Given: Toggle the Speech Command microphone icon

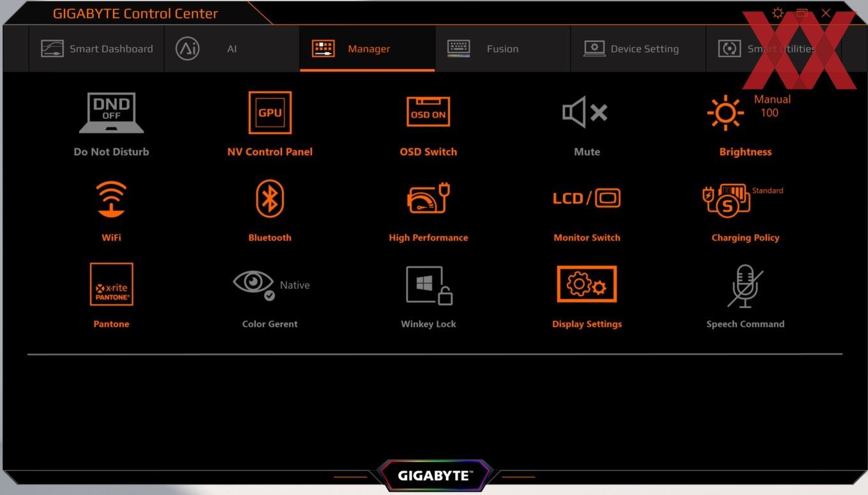Looking at the screenshot, I should pyautogui.click(x=745, y=286).
